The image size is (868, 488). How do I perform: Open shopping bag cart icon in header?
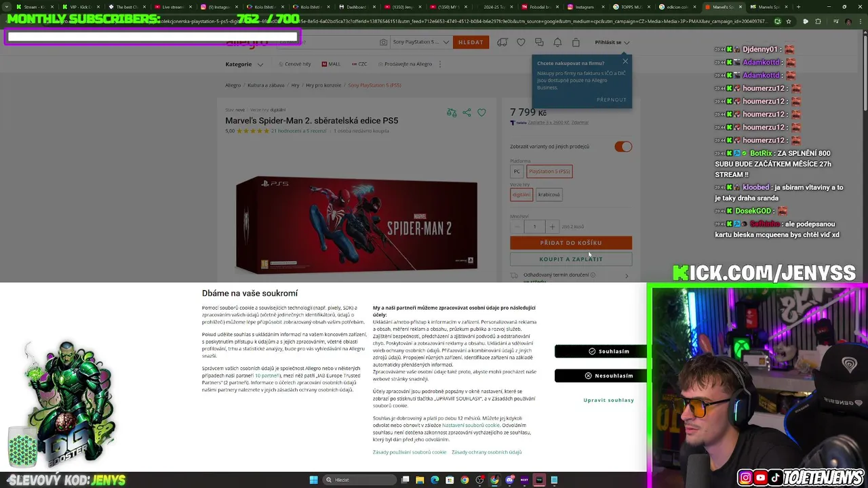coord(576,42)
